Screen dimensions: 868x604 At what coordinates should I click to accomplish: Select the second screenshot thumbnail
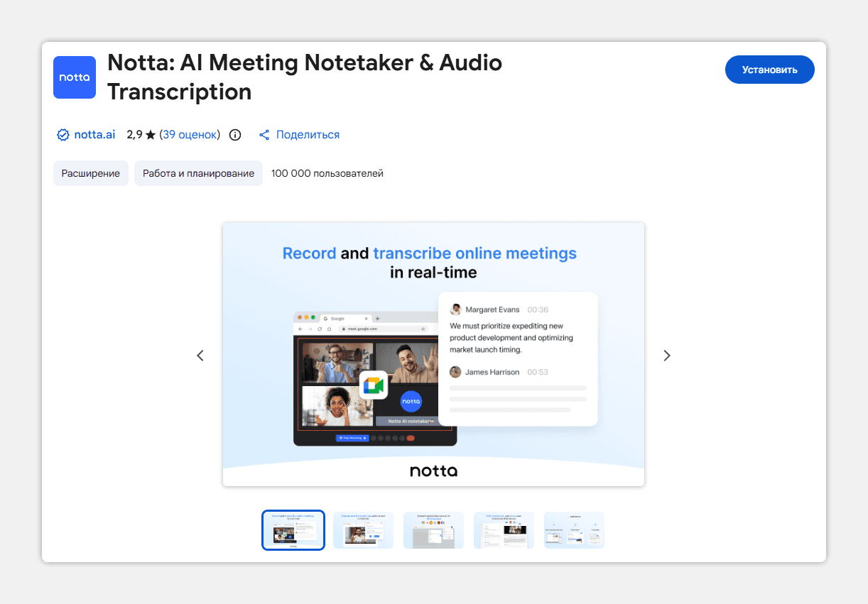click(363, 530)
